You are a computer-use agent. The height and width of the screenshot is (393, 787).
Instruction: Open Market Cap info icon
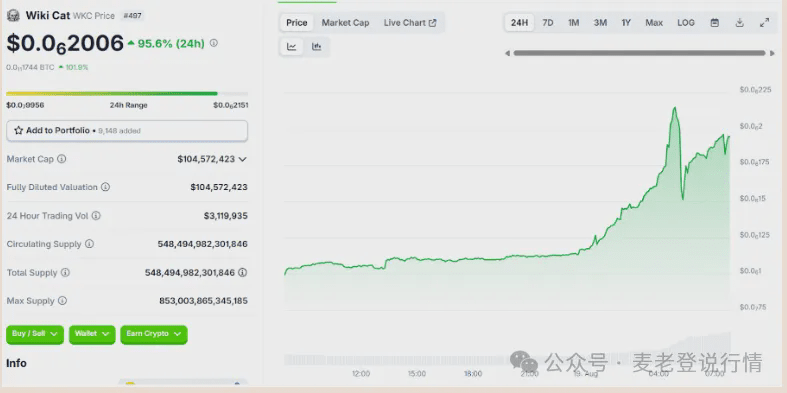click(x=62, y=159)
